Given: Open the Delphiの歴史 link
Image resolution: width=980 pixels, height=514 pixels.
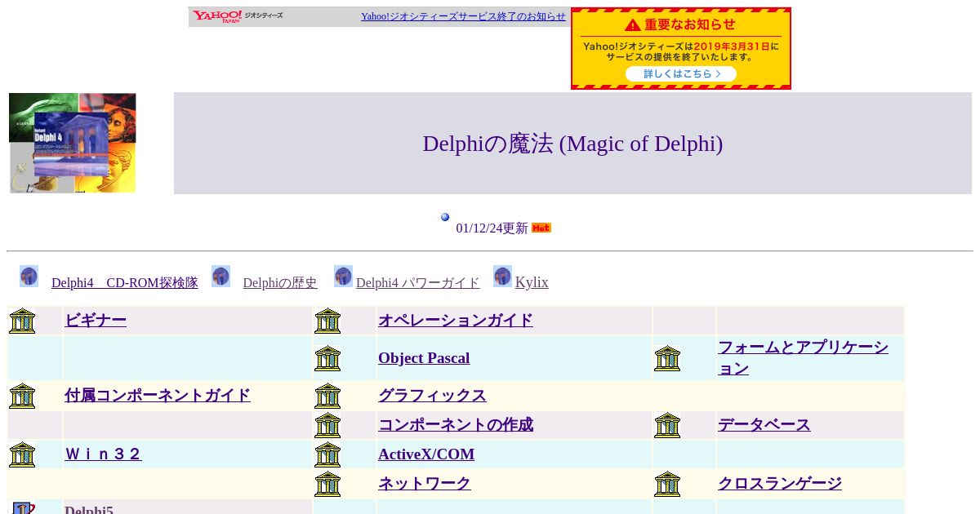Looking at the screenshot, I should click(x=279, y=283).
